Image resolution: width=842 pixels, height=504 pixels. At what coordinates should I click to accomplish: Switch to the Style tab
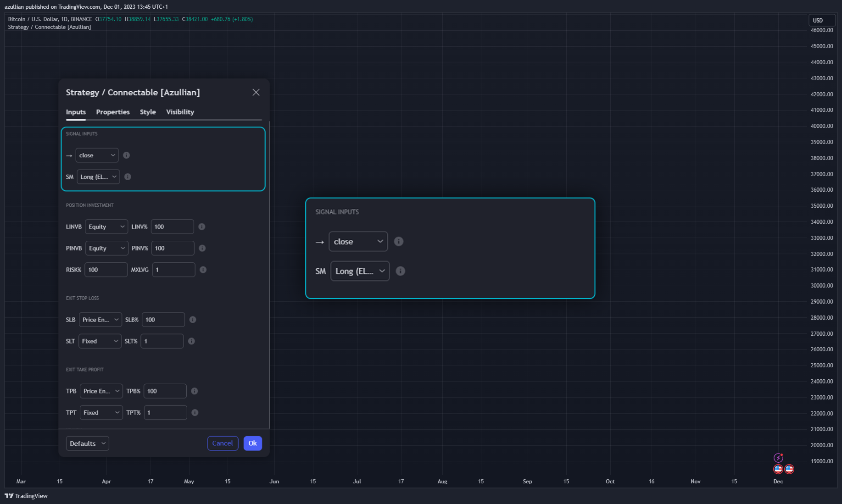point(148,112)
